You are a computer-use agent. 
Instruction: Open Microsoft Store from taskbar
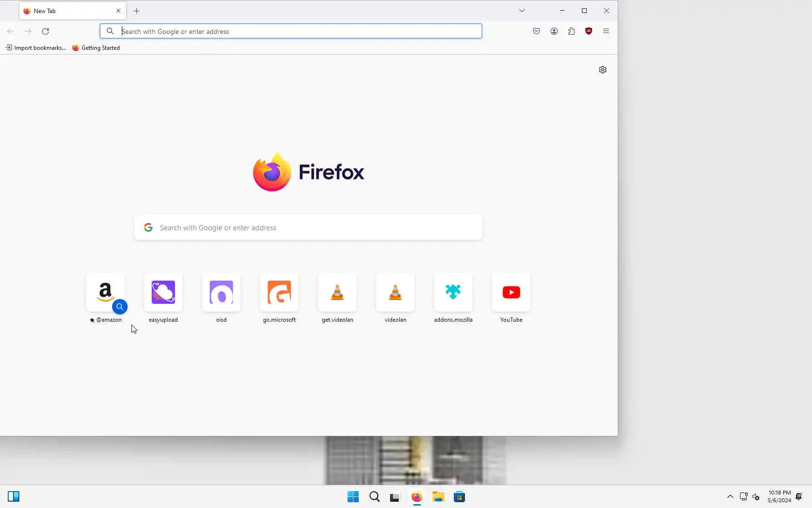tap(460, 497)
